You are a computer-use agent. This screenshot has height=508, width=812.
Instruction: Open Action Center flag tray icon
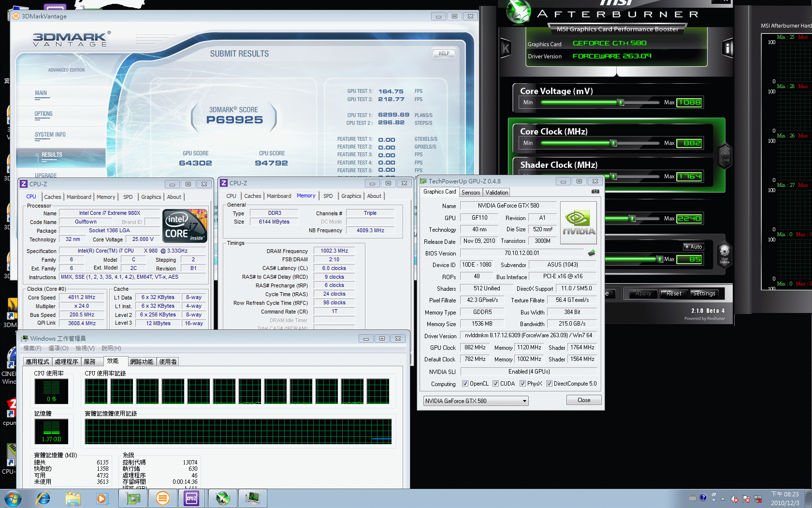pos(746,499)
